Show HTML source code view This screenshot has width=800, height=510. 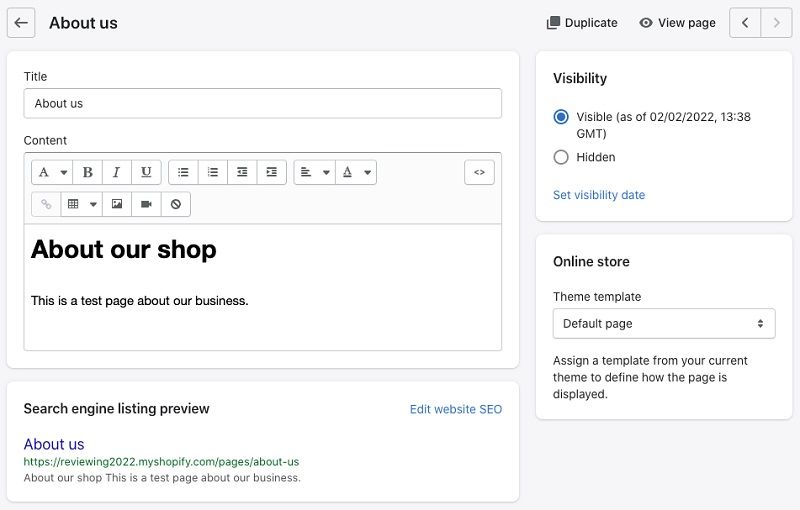(479, 172)
